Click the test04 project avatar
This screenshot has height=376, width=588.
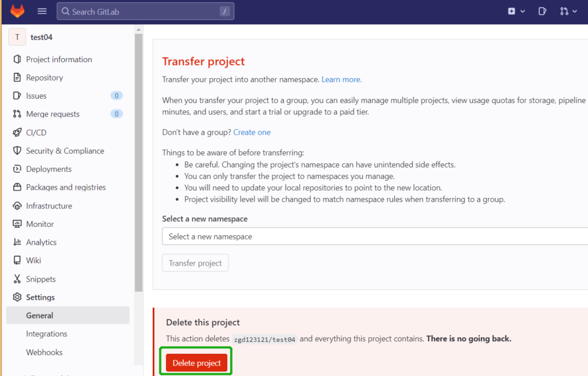point(17,37)
